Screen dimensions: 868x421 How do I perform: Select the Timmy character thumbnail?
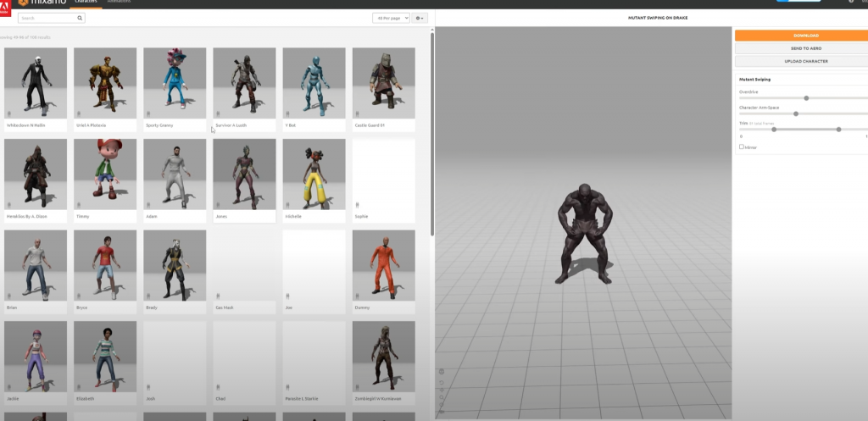105,174
